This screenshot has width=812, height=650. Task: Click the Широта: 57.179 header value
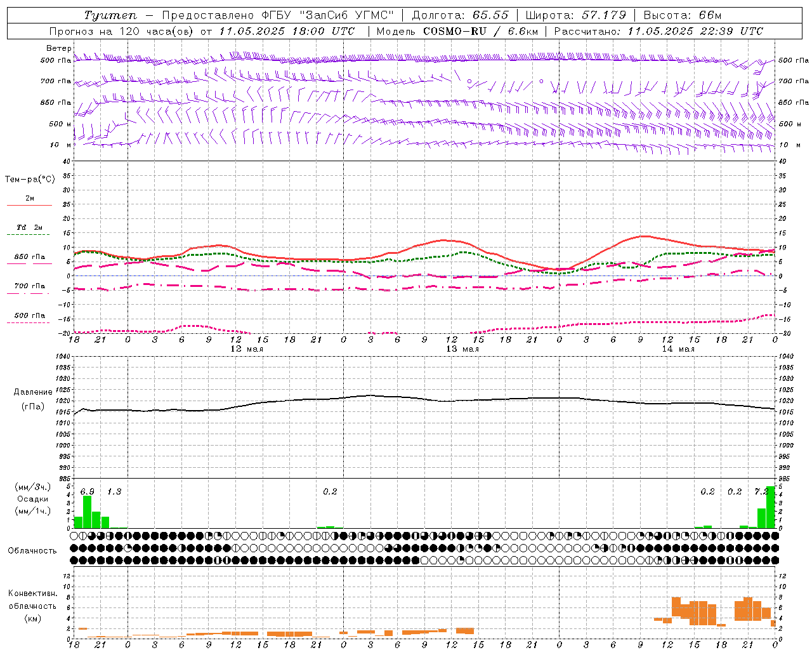576,15
